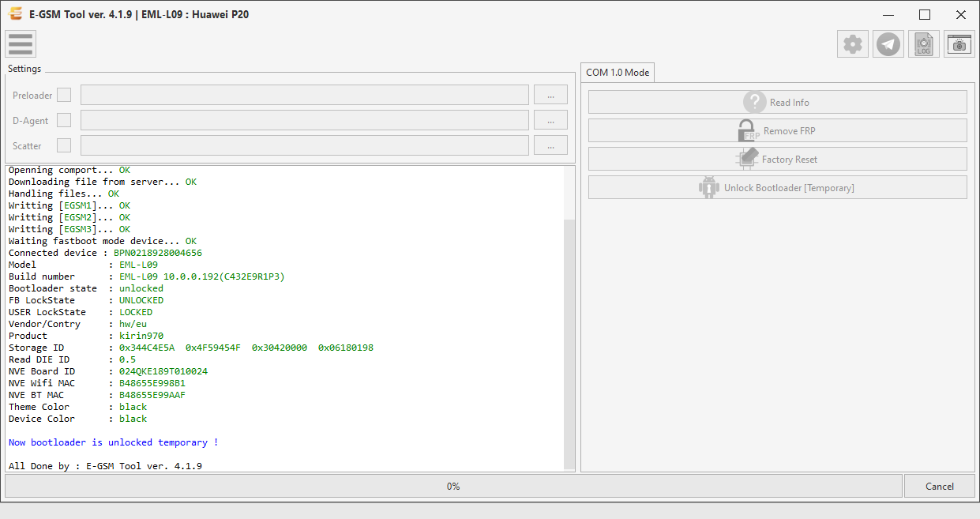Image resolution: width=980 pixels, height=519 pixels.
Task: Tick the Preloader checkbox
Action: tap(64, 95)
